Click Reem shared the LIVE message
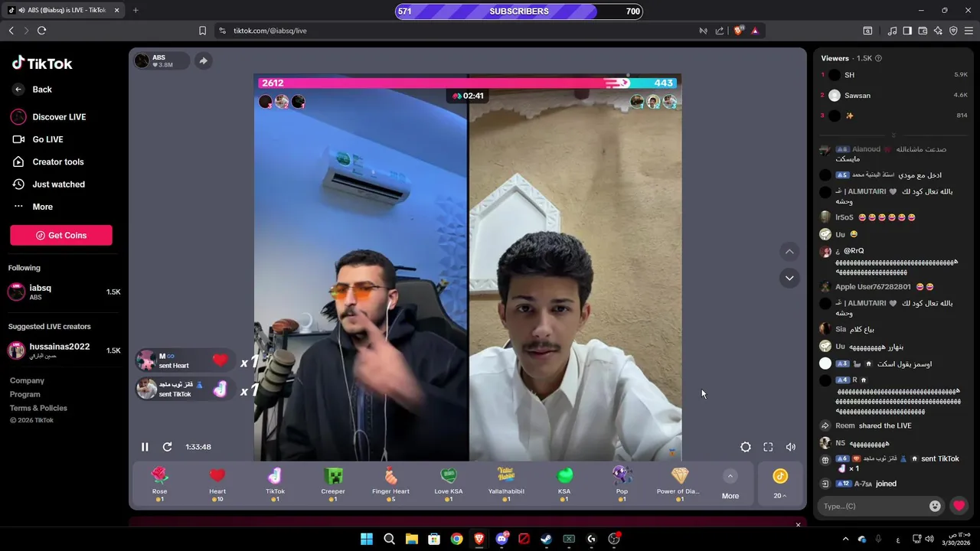980x551 pixels. pos(866,425)
